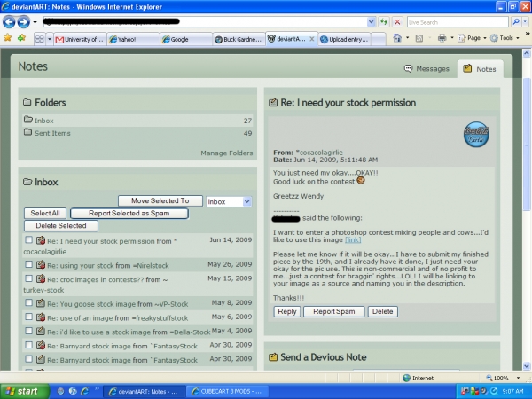Refresh the page with the green arrows icon

(x=384, y=22)
